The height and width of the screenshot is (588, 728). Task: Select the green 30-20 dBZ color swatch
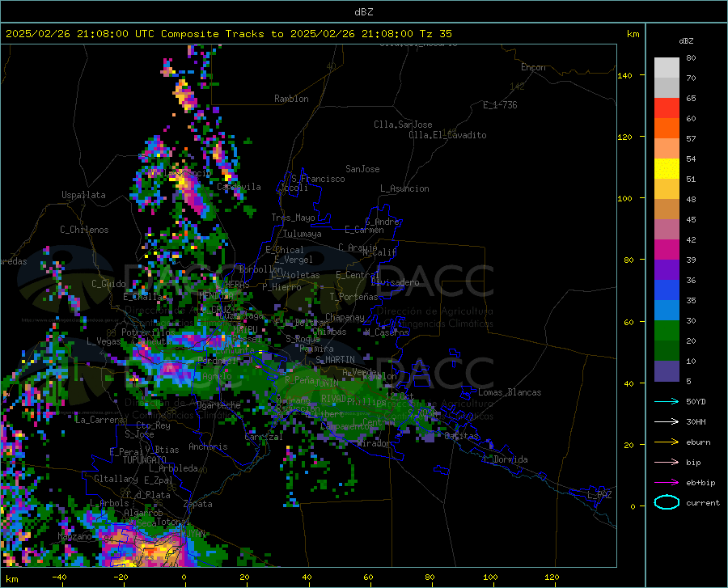667,331
